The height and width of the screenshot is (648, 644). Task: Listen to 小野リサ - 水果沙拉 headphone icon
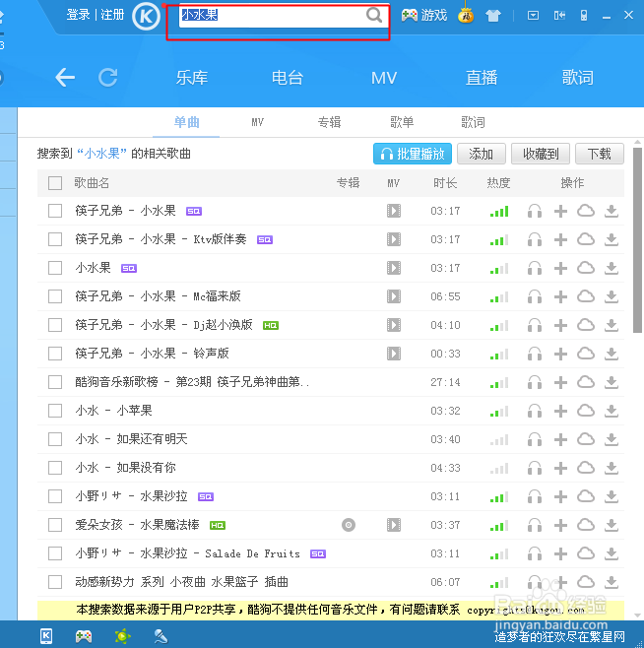[x=535, y=496]
